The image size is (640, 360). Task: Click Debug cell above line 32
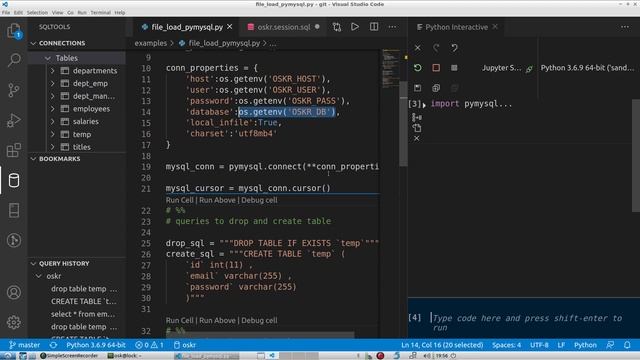click(259, 320)
